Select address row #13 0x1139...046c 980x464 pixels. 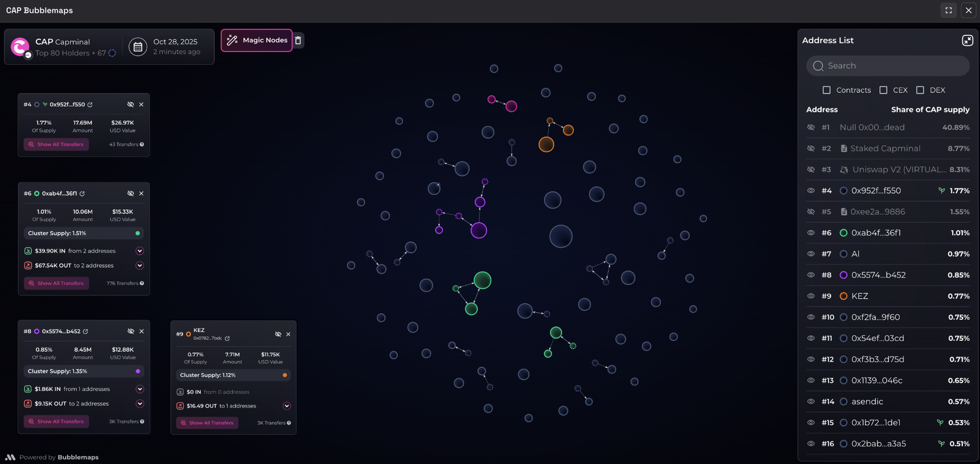point(888,381)
